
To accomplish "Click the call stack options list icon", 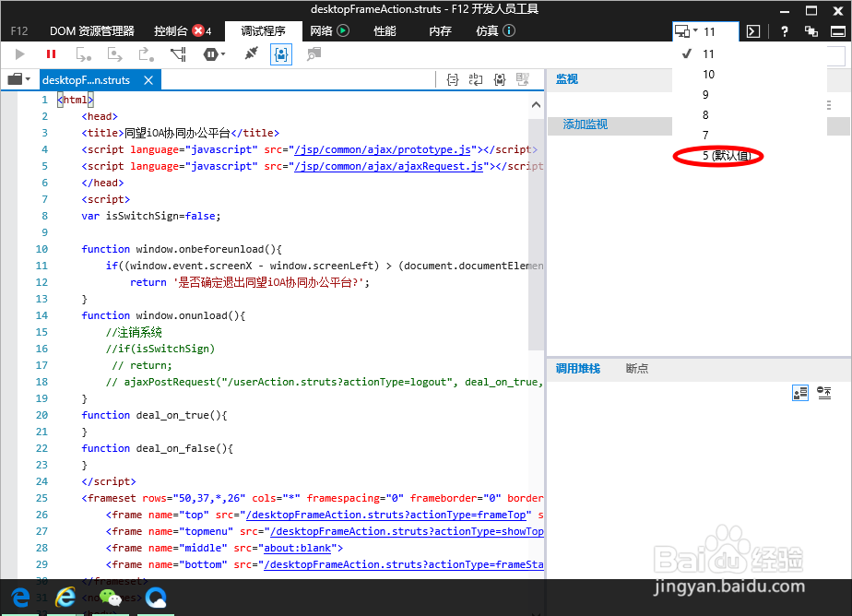I will (x=824, y=393).
